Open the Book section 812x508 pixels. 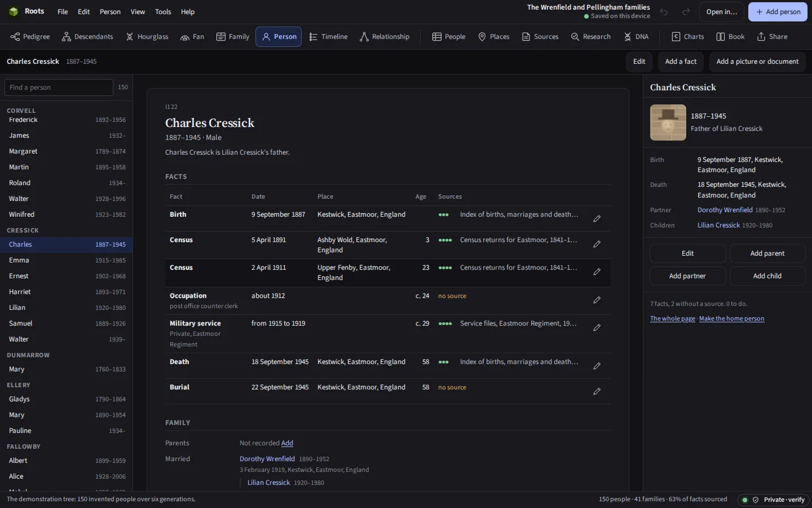(x=730, y=37)
